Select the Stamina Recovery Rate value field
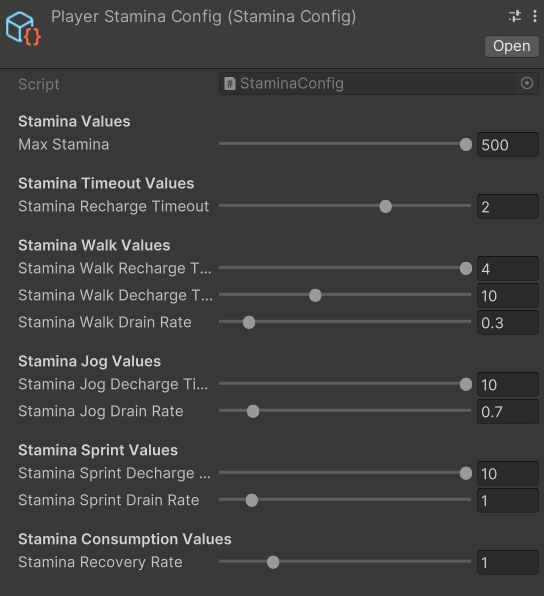544x596 pixels. (508, 562)
